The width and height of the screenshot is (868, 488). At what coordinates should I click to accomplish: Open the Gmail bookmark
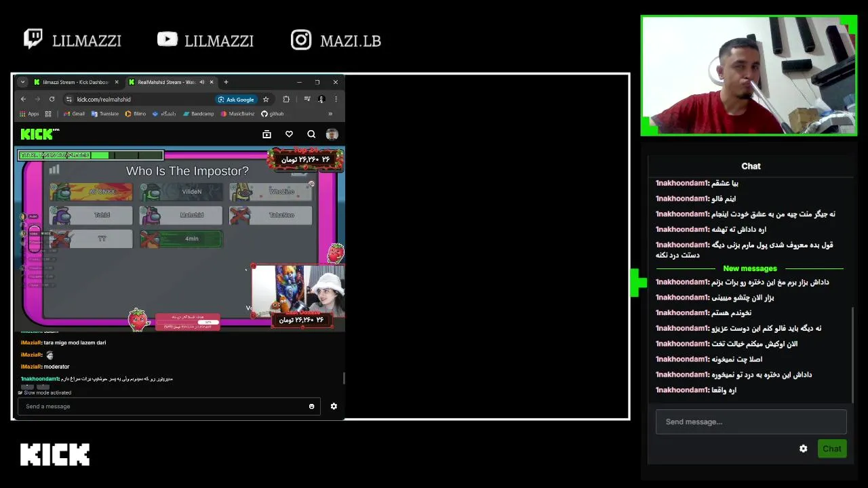point(75,114)
